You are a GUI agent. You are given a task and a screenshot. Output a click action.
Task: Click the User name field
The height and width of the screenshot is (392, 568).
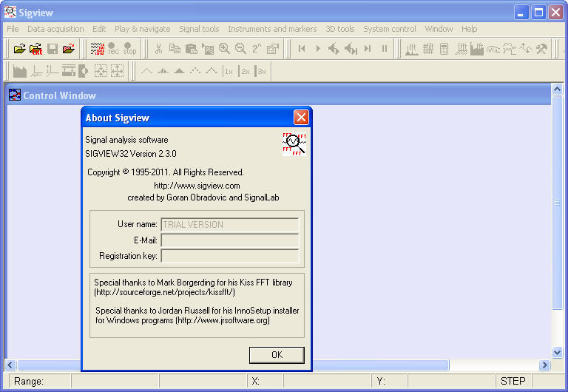tap(230, 225)
